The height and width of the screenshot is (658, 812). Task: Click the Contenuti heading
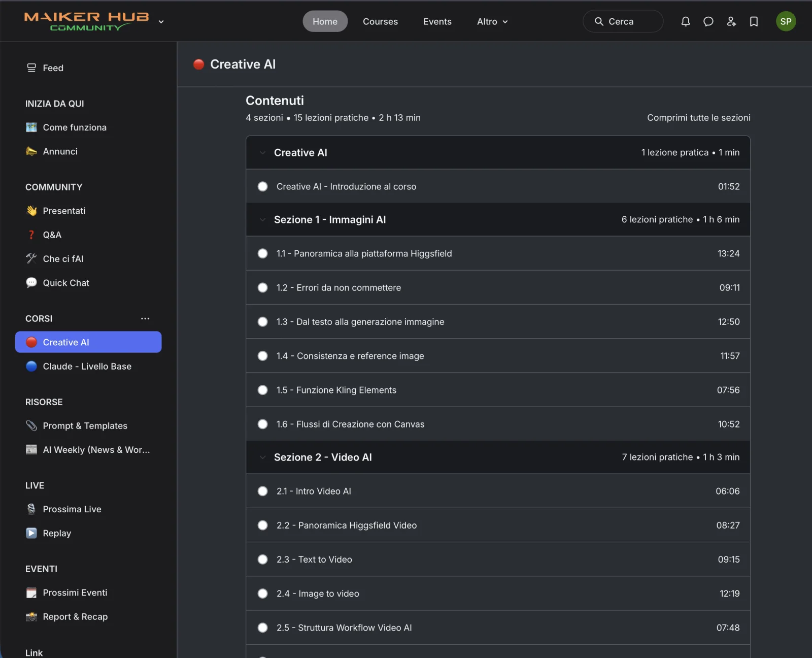coord(275,101)
